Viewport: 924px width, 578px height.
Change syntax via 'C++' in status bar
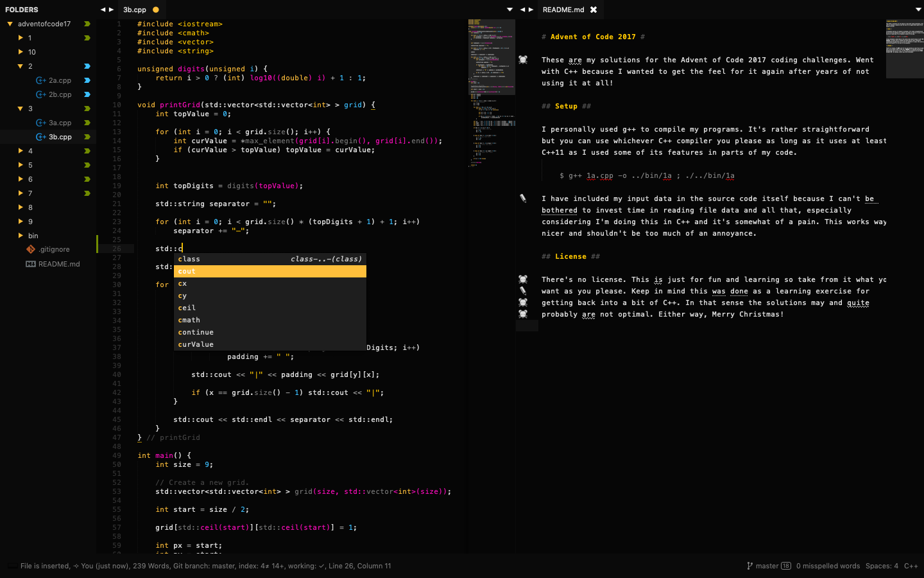pyautogui.click(x=911, y=566)
